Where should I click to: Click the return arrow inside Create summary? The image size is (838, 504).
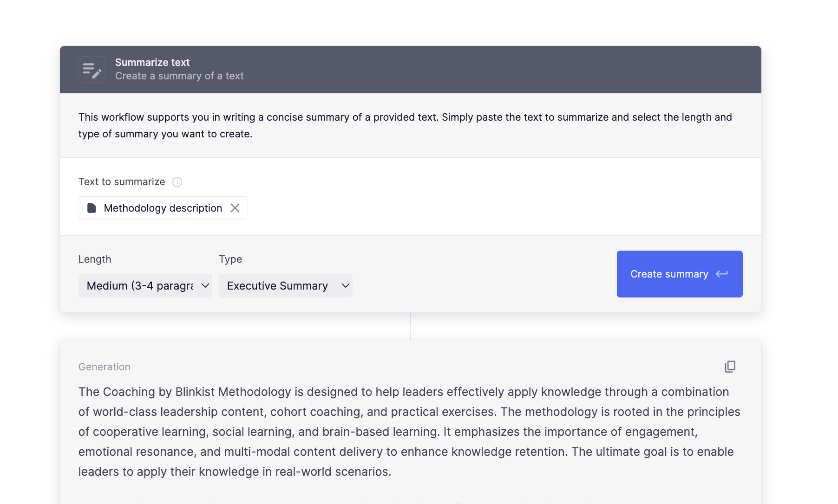point(723,274)
